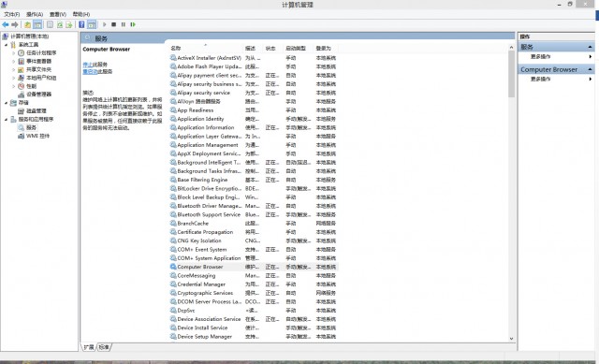Open the 文件(F) menu
Screen dimensions: 599x364
point(12,14)
